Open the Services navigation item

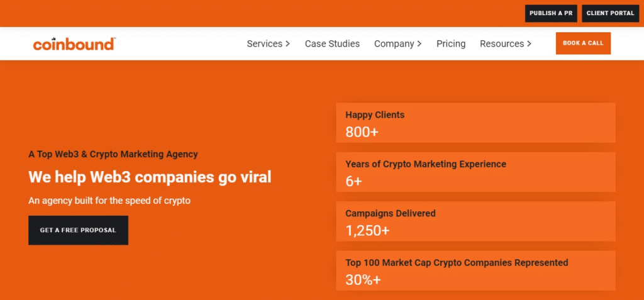264,44
